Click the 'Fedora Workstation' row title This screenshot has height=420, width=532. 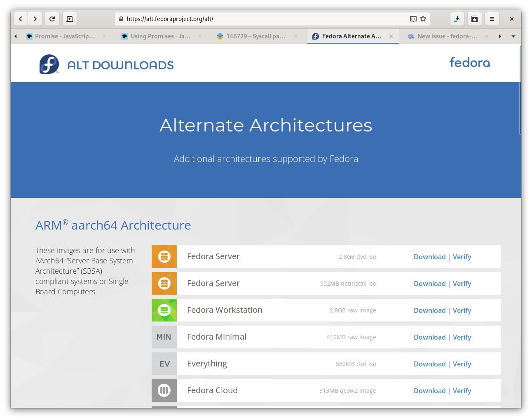coord(225,310)
